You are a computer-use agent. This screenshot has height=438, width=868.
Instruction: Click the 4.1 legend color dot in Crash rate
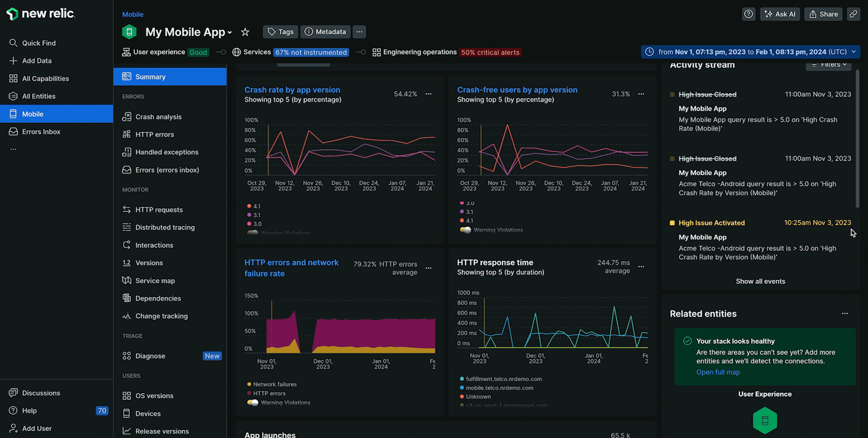(249, 206)
